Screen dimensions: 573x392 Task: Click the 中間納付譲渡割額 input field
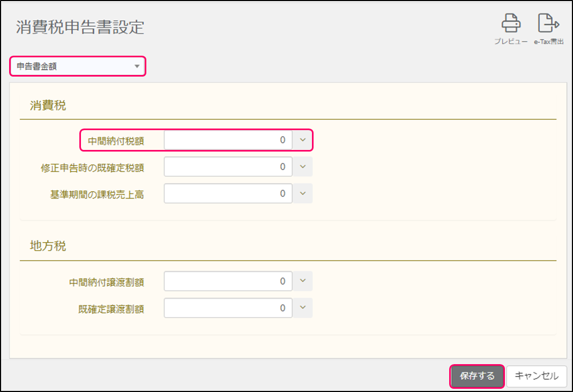[x=228, y=281]
